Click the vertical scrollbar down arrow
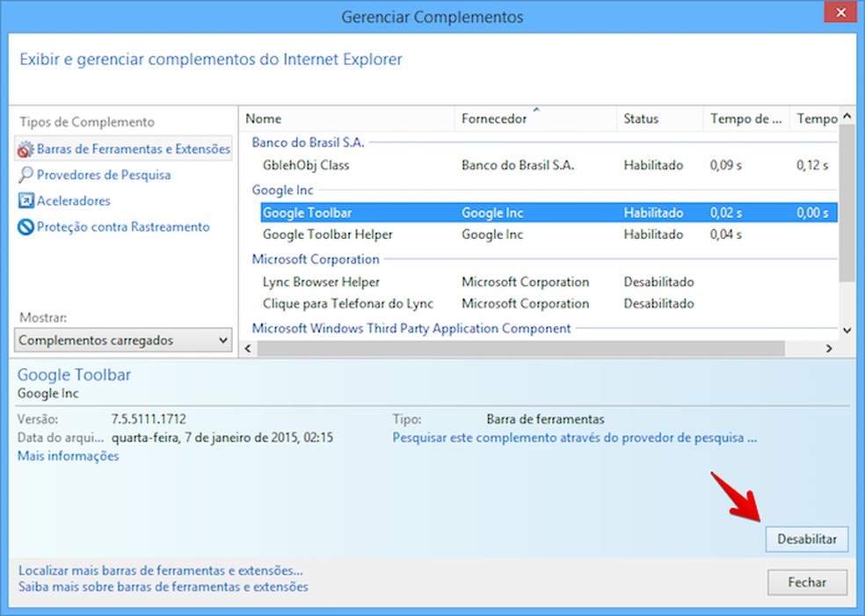This screenshot has height=616, width=865. [847, 330]
